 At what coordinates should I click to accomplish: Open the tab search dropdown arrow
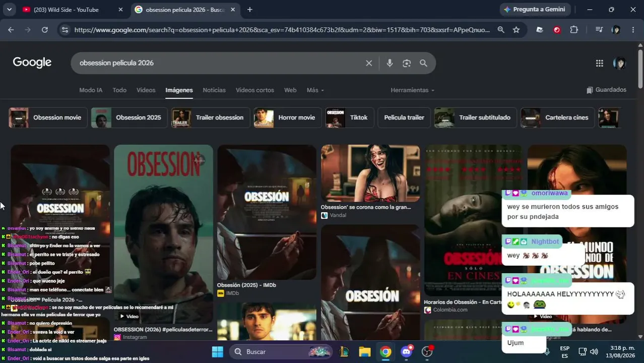coord(9,10)
